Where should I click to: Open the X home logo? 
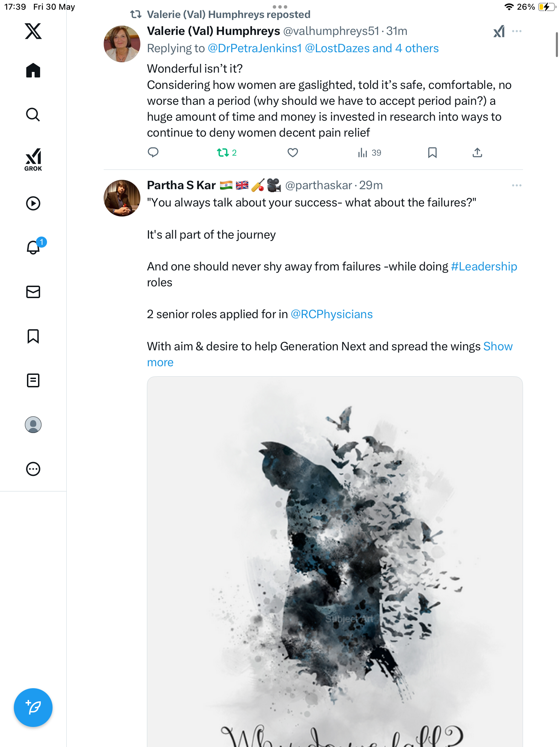[x=33, y=31]
